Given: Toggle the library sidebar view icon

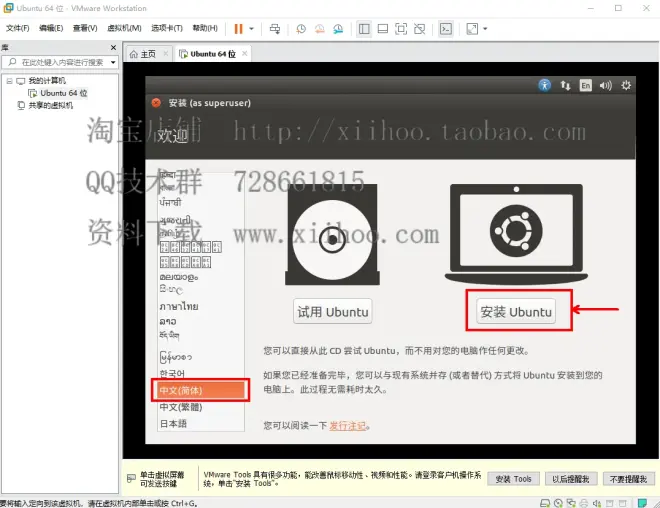Looking at the screenshot, I should pyautogui.click(x=364, y=29).
